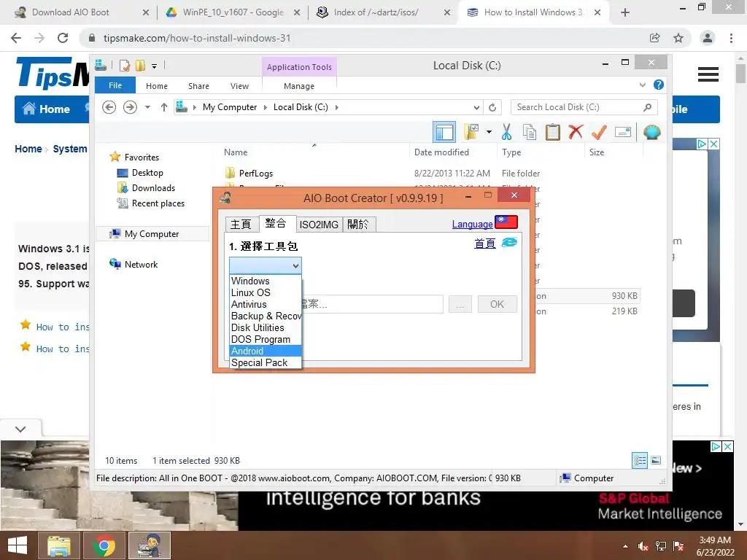Viewport: 747px width, 560px height.
Task: Click the OK button in AIO Boot Creator
Action: click(497, 304)
